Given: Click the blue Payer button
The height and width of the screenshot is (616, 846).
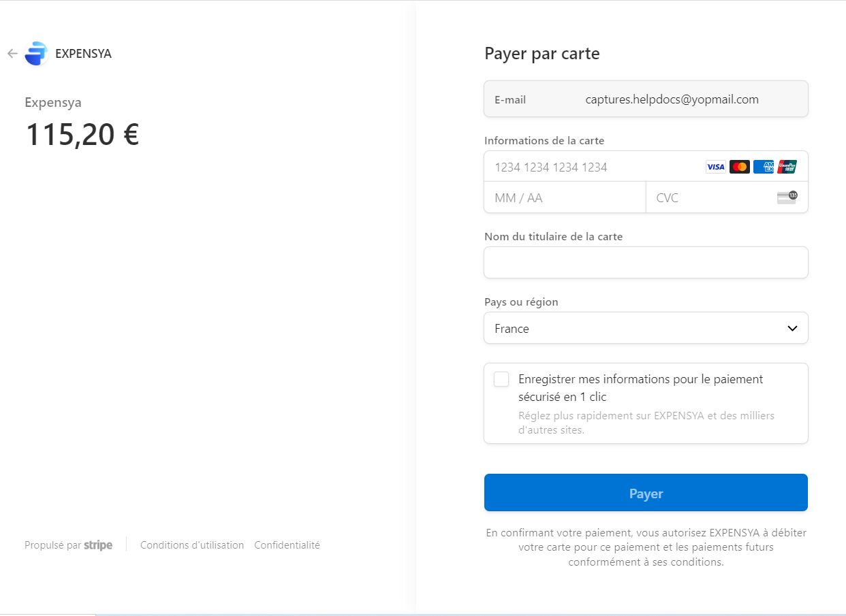Looking at the screenshot, I should pyautogui.click(x=646, y=493).
